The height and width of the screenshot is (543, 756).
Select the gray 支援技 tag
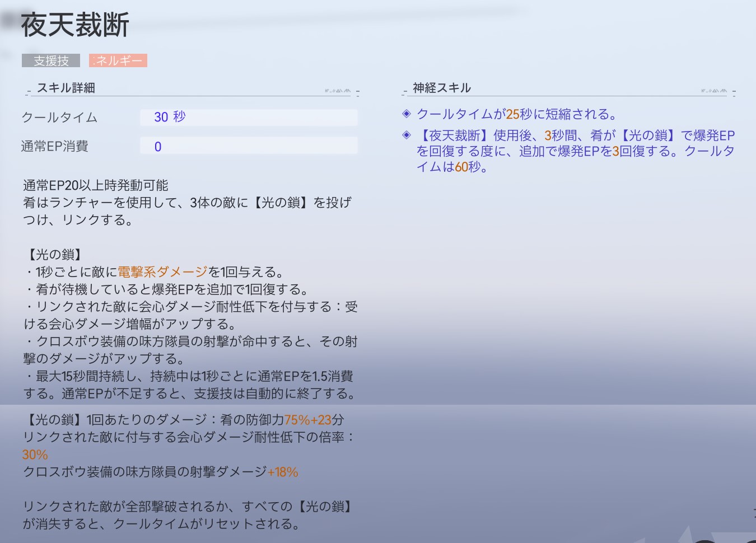coord(51,60)
